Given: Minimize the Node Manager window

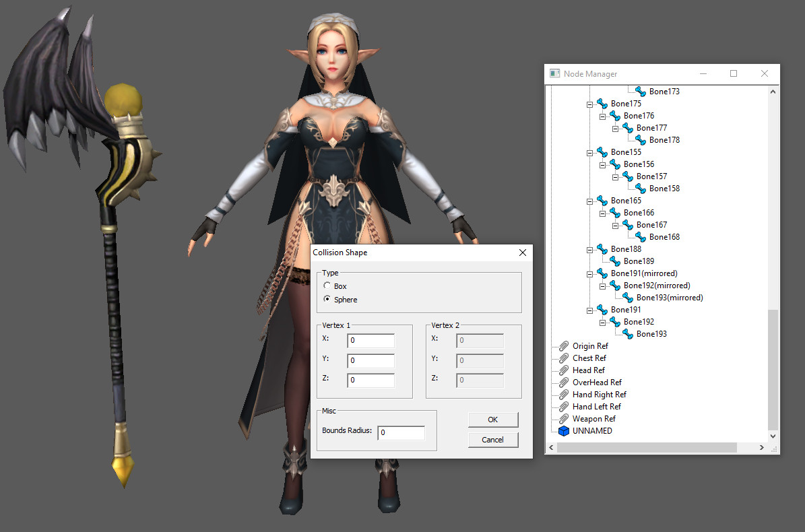Looking at the screenshot, I should click(703, 73).
